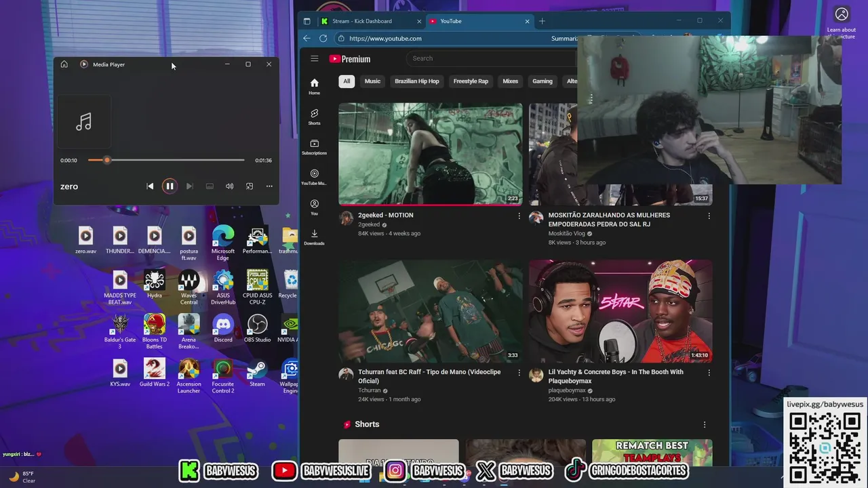Image resolution: width=868 pixels, height=488 pixels.
Task: Open the Tchurran Tipo de Mano thumbnail
Action: (x=431, y=311)
